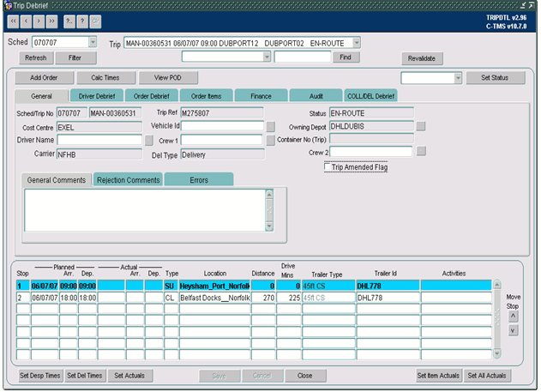Image resolution: width=541 pixels, height=392 pixels.
Task: Click the Set Status button
Action: [x=495, y=78]
